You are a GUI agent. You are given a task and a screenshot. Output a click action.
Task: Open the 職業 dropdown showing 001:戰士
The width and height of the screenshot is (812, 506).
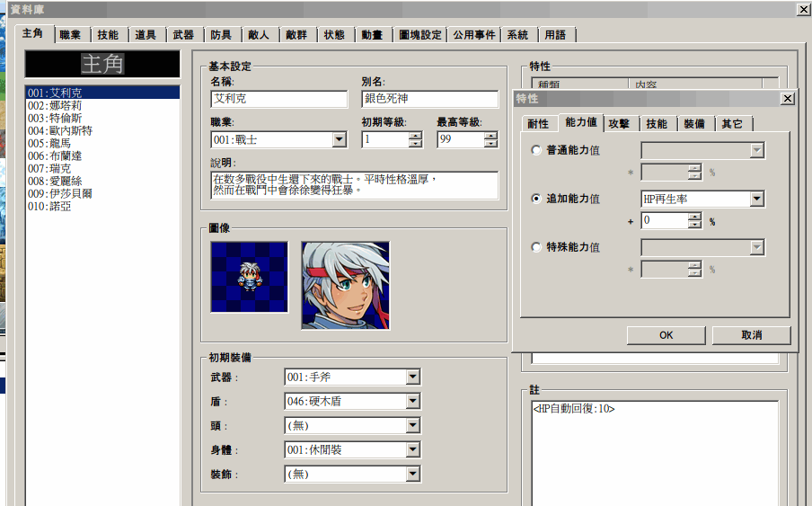coord(278,139)
